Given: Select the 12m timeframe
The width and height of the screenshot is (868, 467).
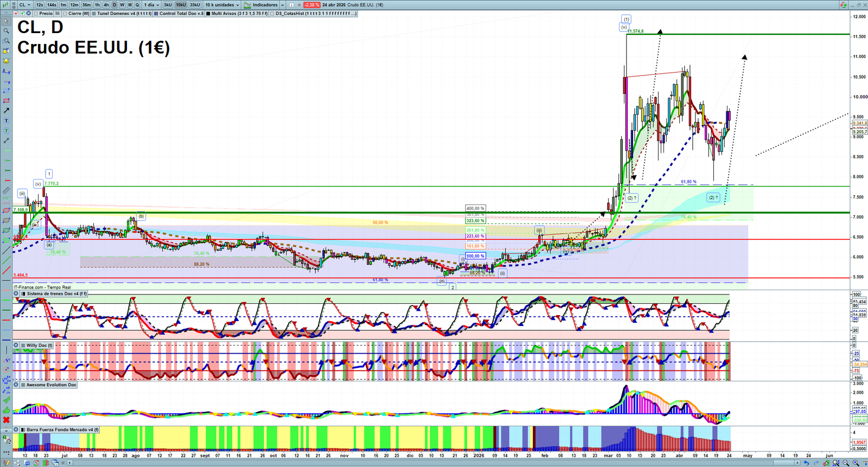Looking at the screenshot, I should coord(74,5).
